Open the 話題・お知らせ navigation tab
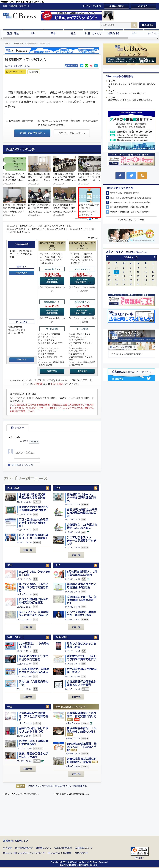 [x=93, y=33]
